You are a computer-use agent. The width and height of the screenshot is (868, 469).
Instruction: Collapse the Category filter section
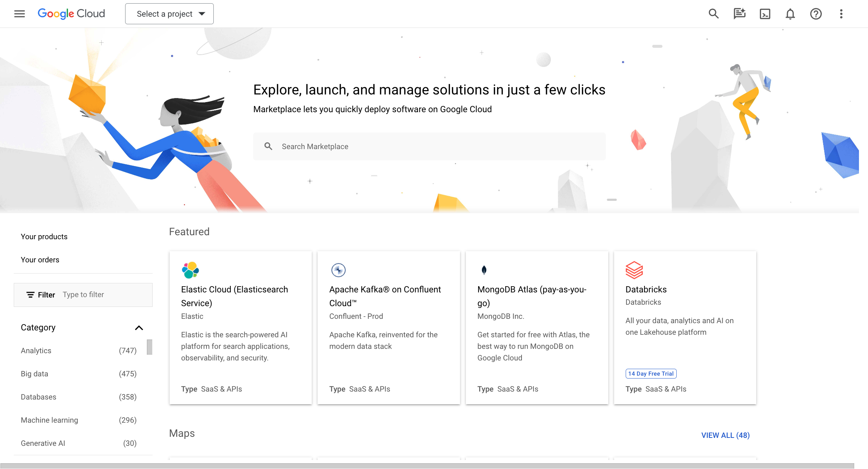(x=139, y=328)
